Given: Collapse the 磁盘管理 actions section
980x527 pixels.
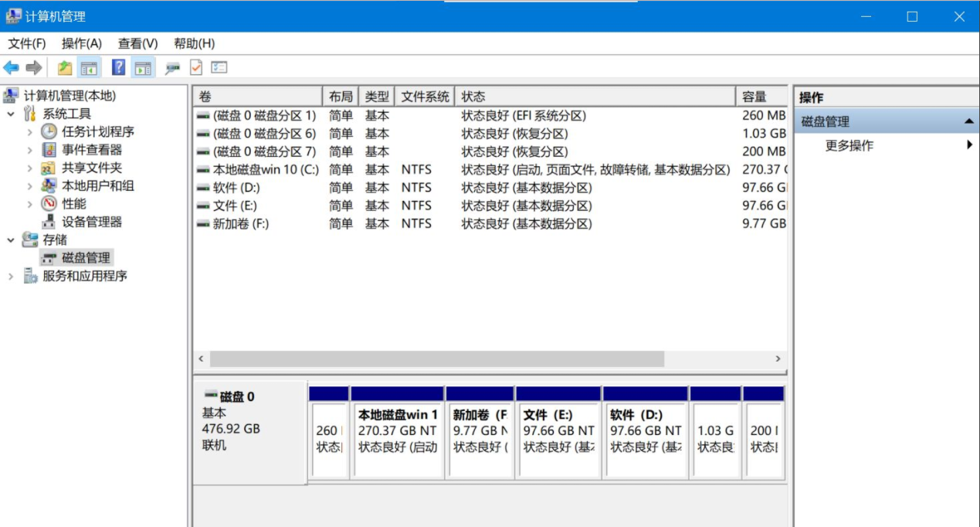Looking at the screenshot, I should coord(968,122).
